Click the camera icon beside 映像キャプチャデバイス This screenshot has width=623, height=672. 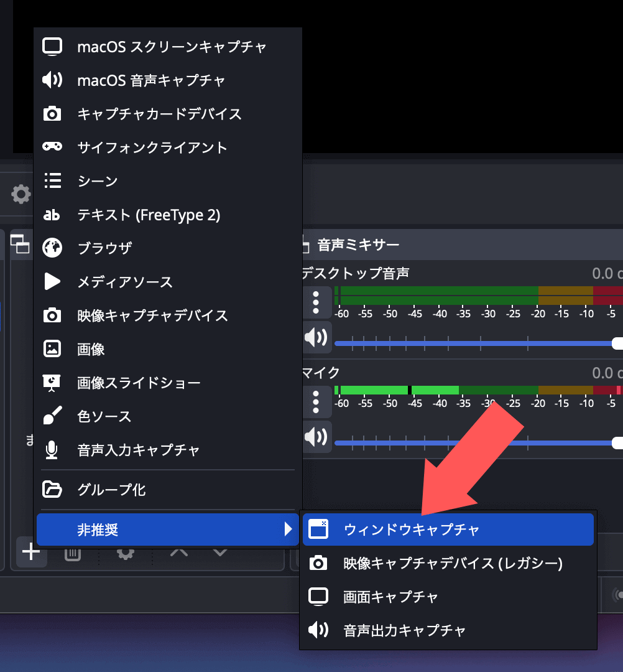(x=52, y=315)
